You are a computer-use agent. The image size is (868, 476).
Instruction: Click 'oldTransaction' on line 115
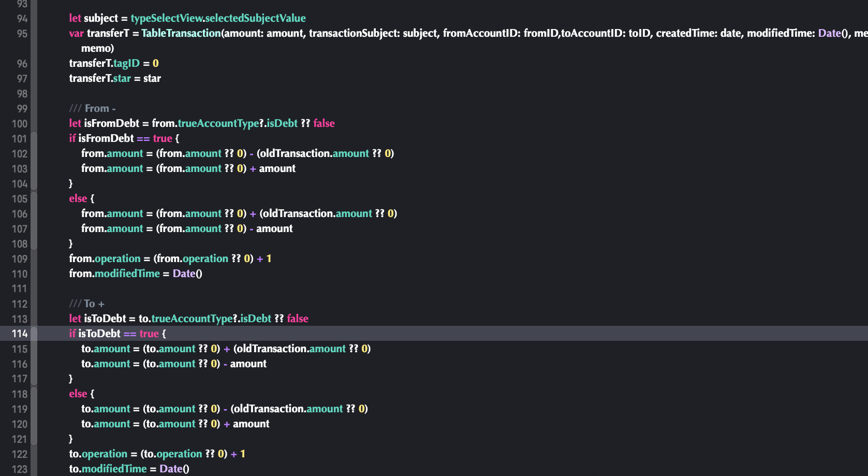point(271,349)
